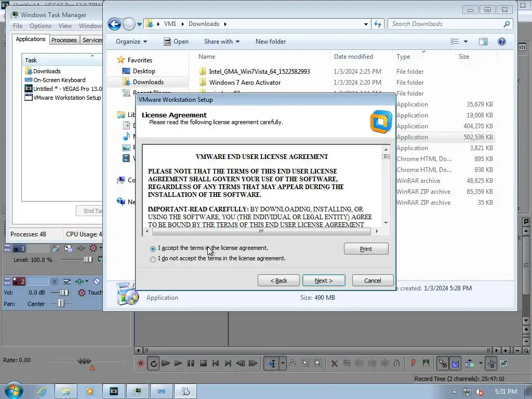
Task: Select Vegas Normal Edit tool icon
Action: [272, 363]
